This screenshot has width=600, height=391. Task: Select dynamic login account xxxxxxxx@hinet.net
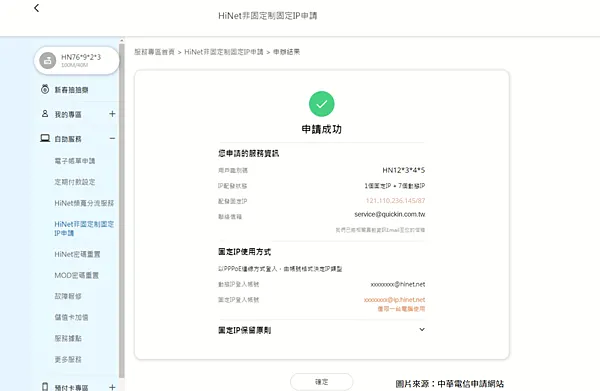pyautogui.click(x=398, y=284)
